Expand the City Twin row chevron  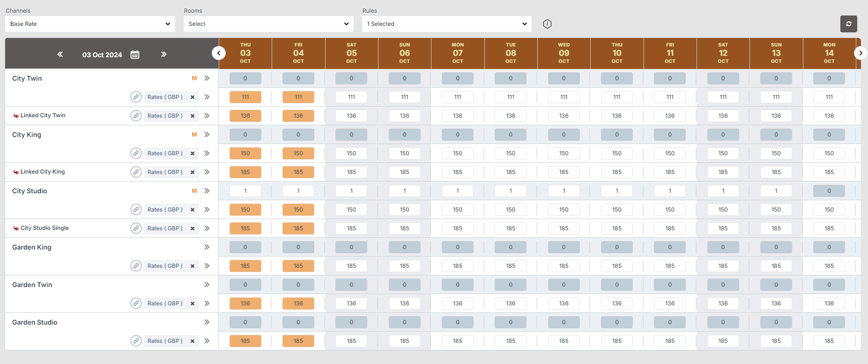[x=207, y=78]
